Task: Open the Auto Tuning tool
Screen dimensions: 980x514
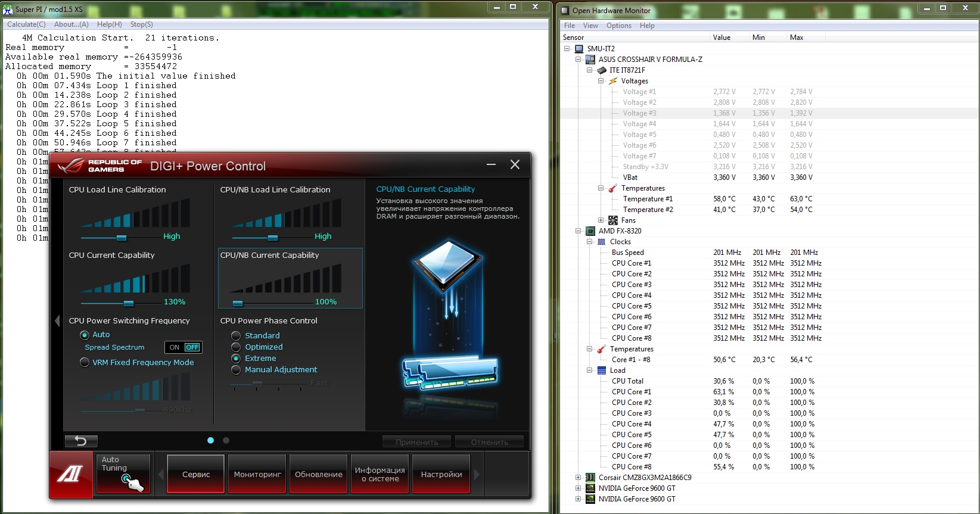Action: point(123,474)
